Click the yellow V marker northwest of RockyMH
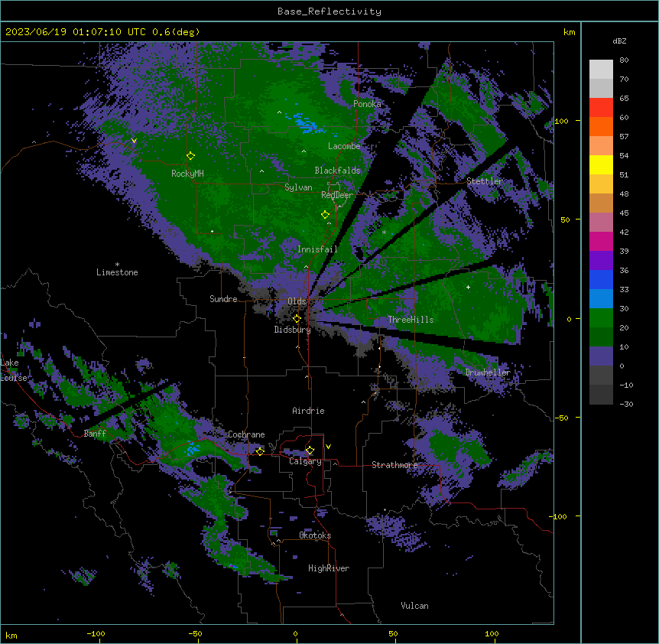This screenshot has width=659, height=644. point(134,141)
